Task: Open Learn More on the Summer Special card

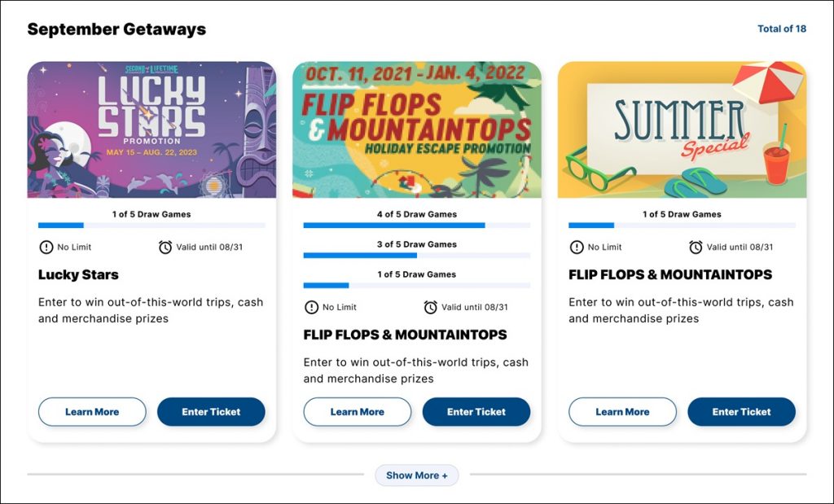Action: click(621, 411)
